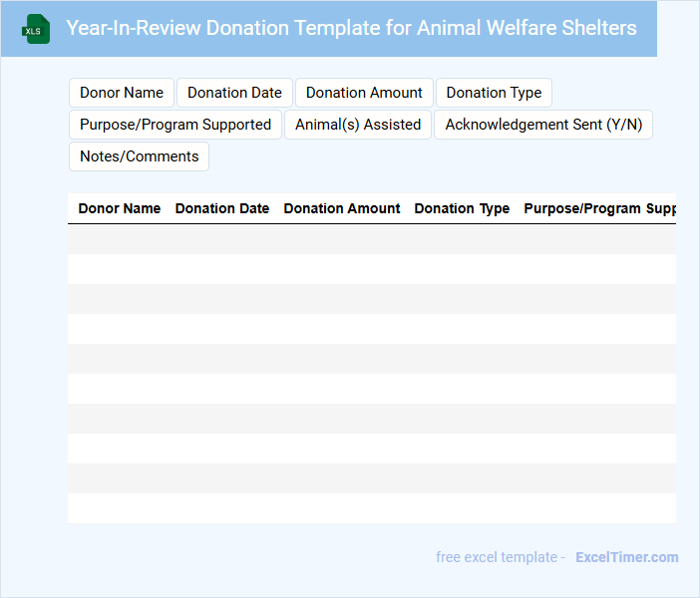Screen dimensions: 700x598
Task: Click the Donation Date column header
Action: click(x=222, y=209)
